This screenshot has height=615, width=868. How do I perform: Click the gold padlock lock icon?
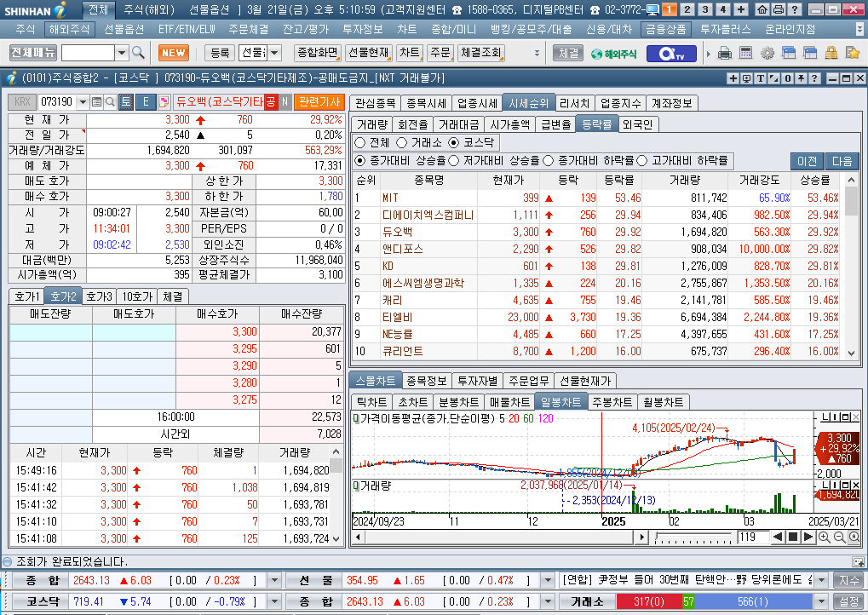point(831,53)
